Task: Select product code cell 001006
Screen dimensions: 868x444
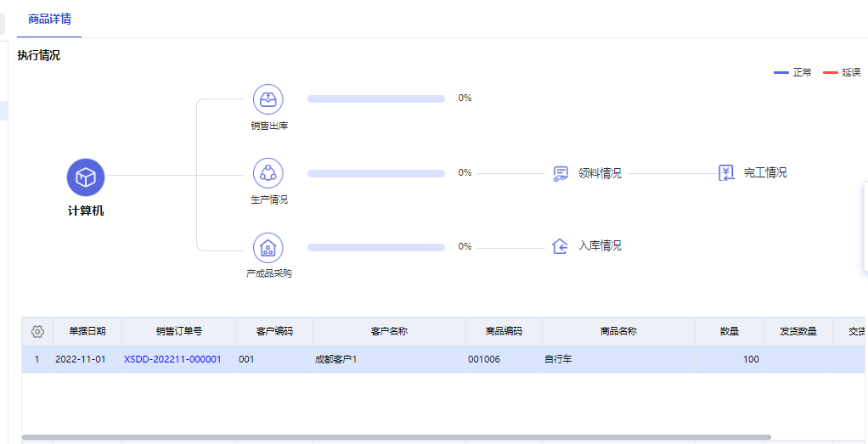Action: pyautogui.click(x=504, y=359)
